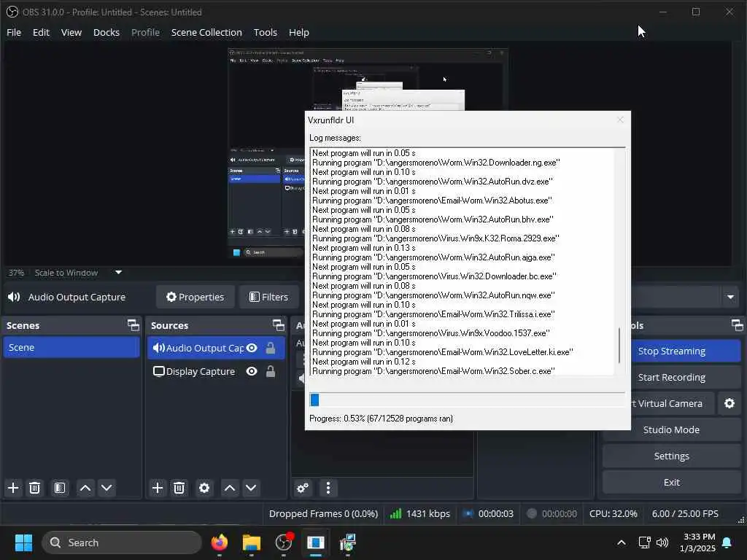Image resolution: width=747 pixels, height=560 pixels.
Task: Move source down in the Sources list
Action: [x=251, y=488]
